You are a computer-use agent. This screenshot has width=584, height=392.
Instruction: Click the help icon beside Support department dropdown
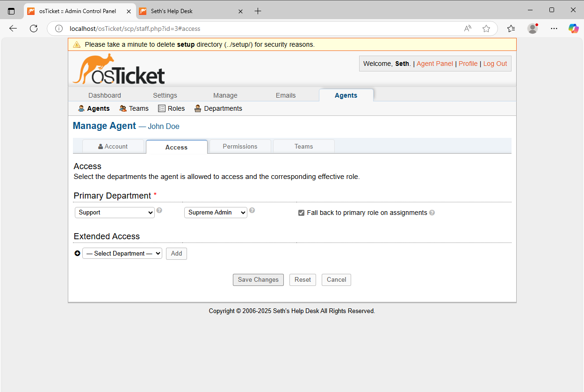tap(159, 210)
